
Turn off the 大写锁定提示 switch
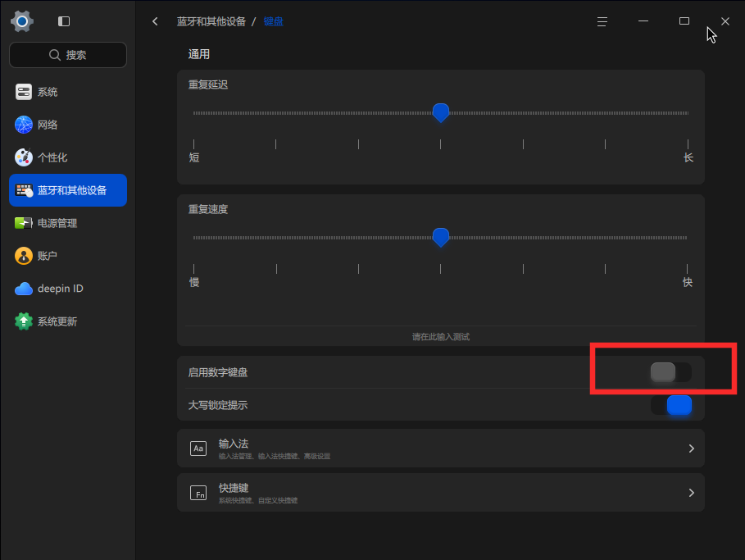(x=671, y=405)
